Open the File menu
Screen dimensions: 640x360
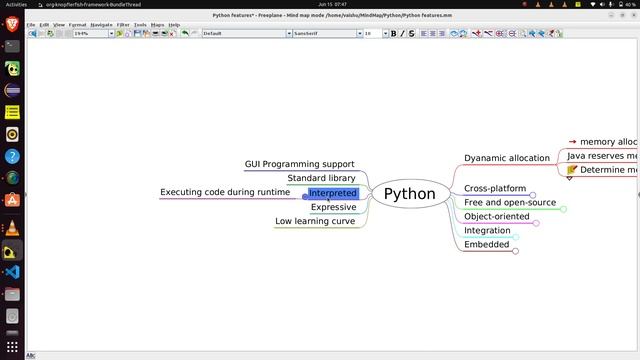tap(31, 25)
